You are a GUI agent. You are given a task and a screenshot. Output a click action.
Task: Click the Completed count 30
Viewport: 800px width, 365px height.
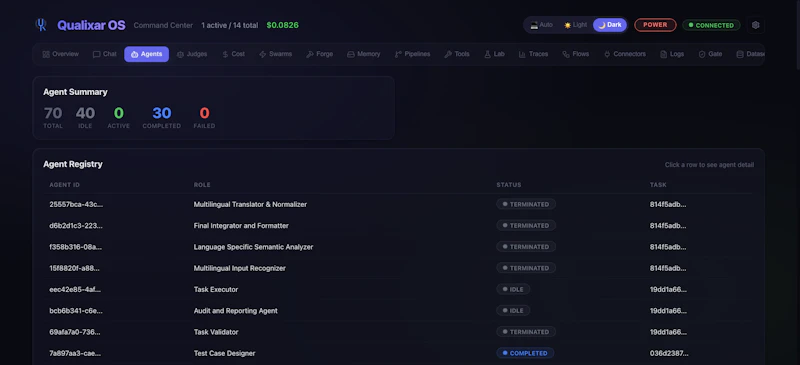162,113
